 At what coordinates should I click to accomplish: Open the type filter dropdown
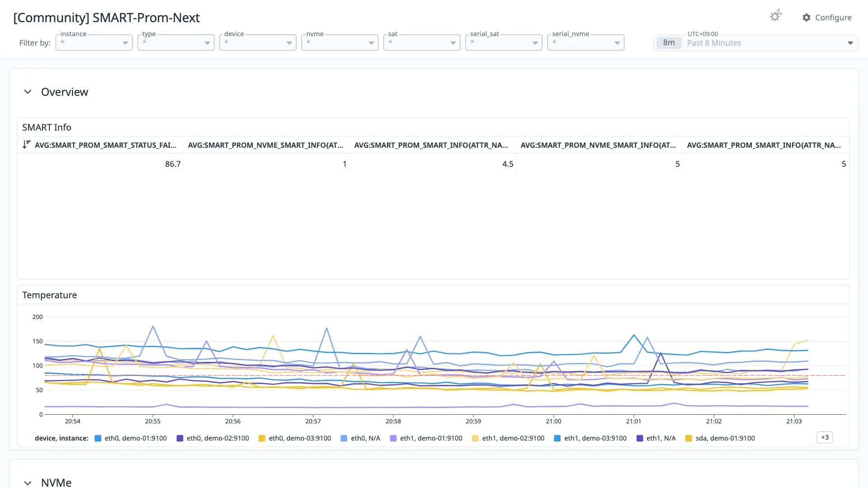176,42
